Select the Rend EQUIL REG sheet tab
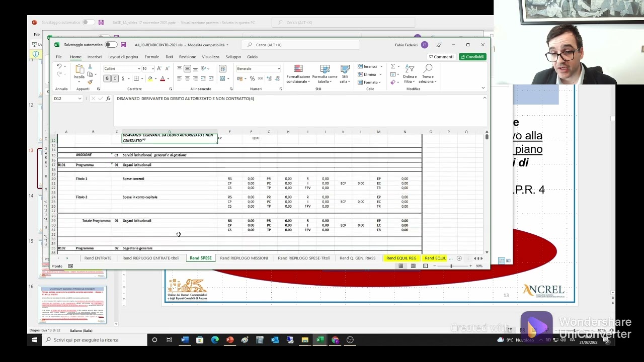 coord(401,258)
